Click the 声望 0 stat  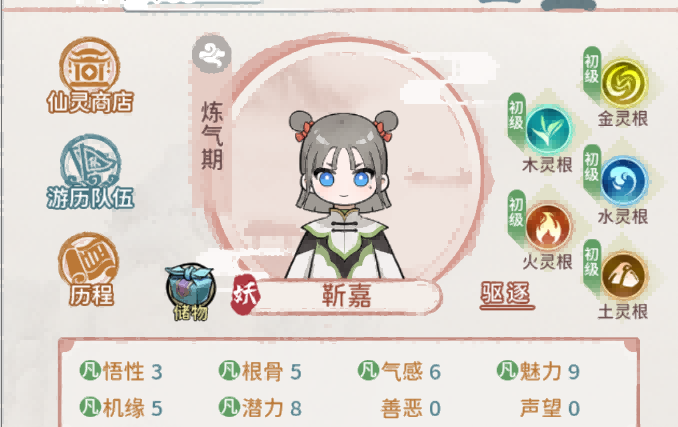pos(549,408)
